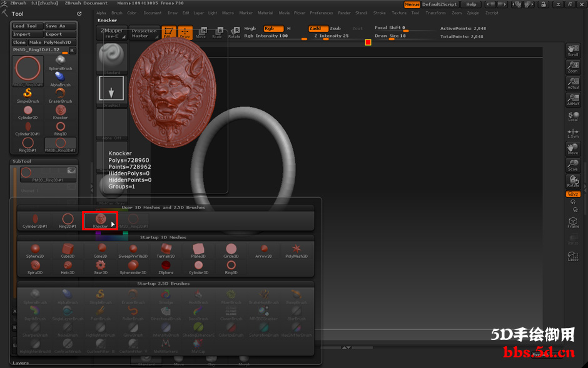Click the Import button

[x=27, y=34]
